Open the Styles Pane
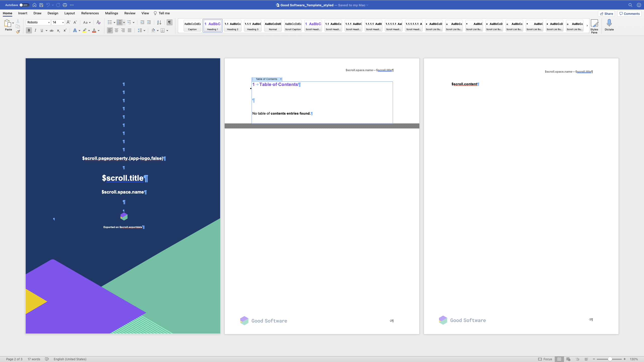 [x=594, y=25]
